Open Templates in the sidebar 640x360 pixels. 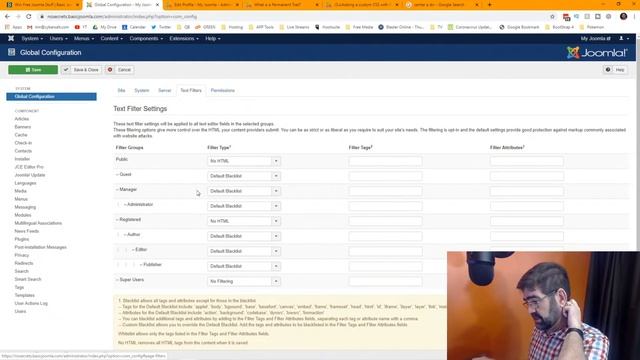[24, 295]
